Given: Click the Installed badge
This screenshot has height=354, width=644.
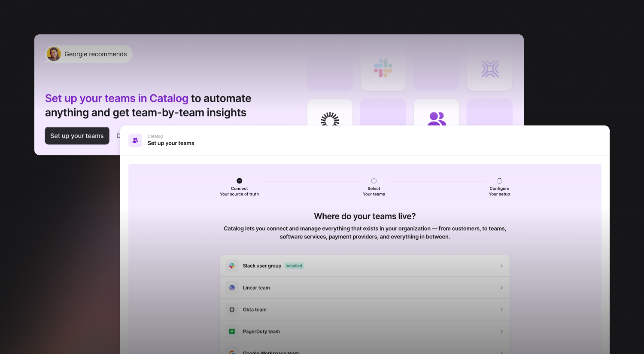Looking at the screenshot, I should (294, 266).
